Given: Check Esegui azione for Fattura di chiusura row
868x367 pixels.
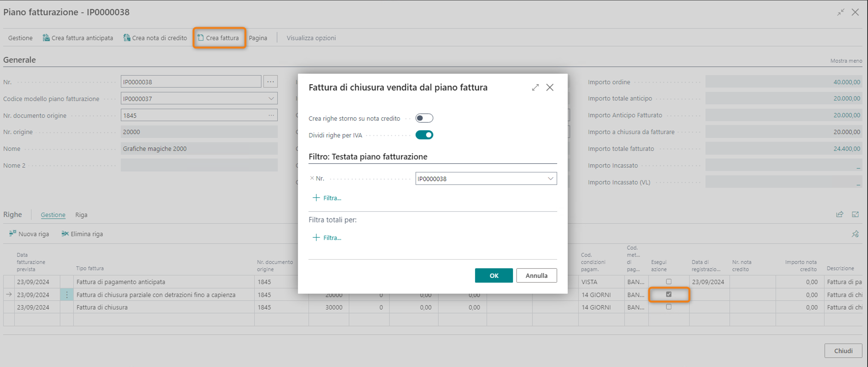Looking at the screenshot, I should tap(669, 307).
